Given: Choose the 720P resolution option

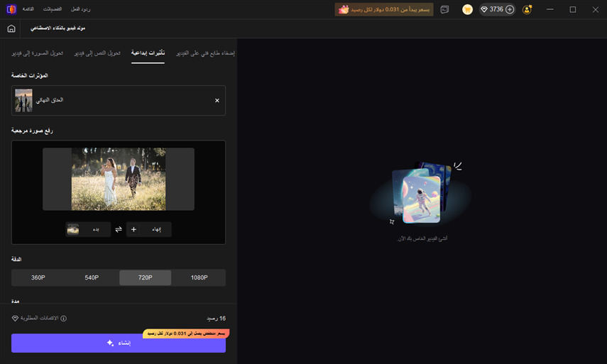Looking at the screenshot, I should pos(145,277).
